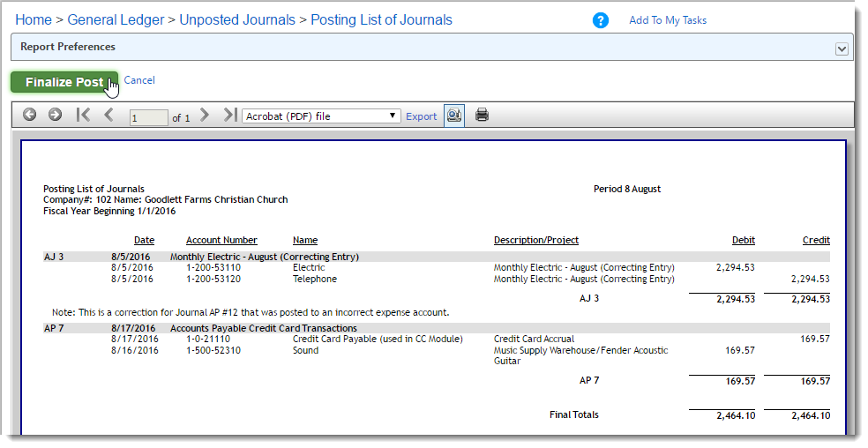Go back using the circular back arrow

[29, 115]
